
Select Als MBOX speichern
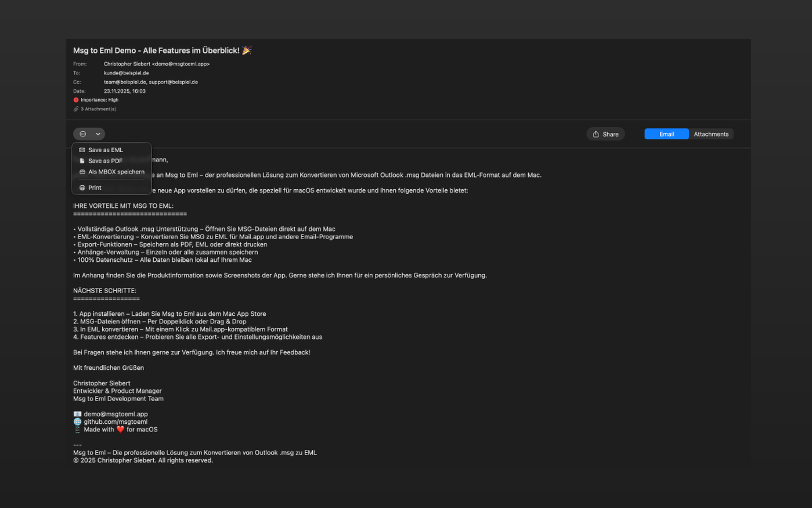coord(111,172)
